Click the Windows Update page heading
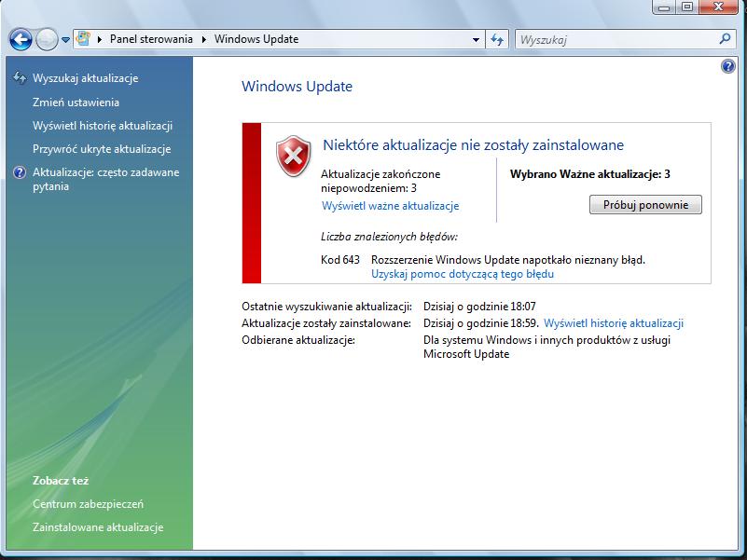Screen dimensions: 747x560 [297, 87]
